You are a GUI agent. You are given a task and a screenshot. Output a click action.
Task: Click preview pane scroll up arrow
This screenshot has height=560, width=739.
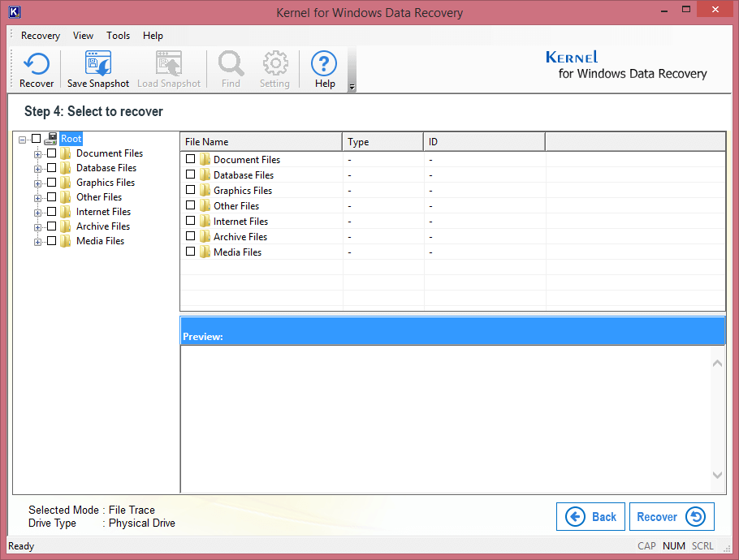(x=717, y=363)
